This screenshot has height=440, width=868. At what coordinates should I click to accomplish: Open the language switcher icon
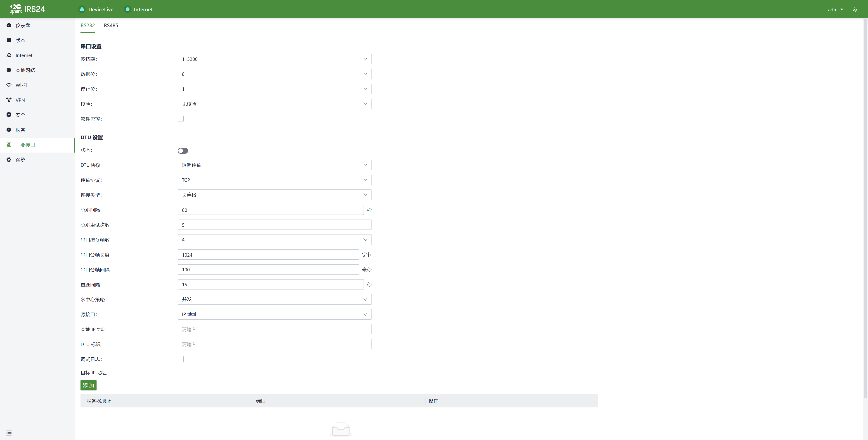point(855,10)
